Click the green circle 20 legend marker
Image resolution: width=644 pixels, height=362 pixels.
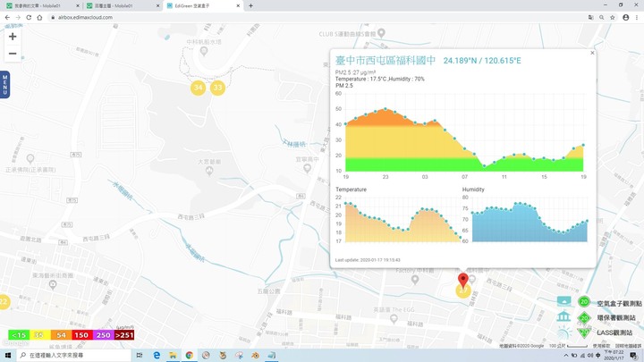click(x=583, y=302)
